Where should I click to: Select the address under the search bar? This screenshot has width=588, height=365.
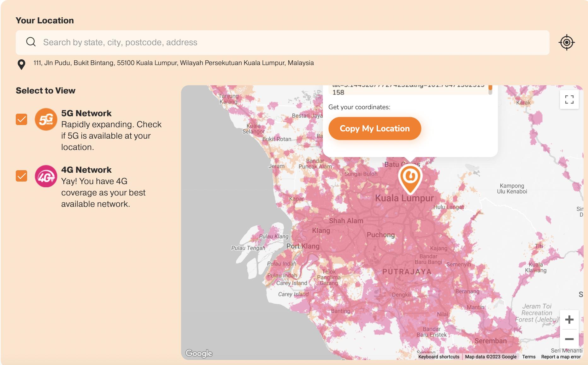coord(173,63)
